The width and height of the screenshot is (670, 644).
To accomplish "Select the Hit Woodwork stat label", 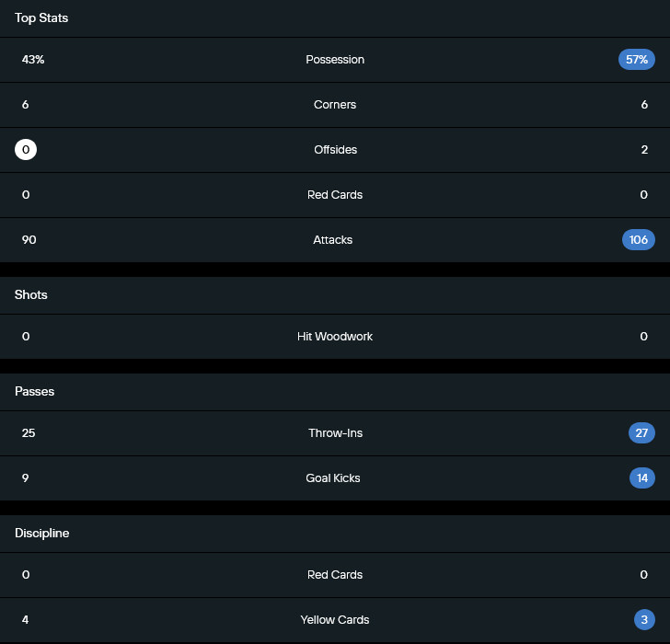I will (335, 337).
